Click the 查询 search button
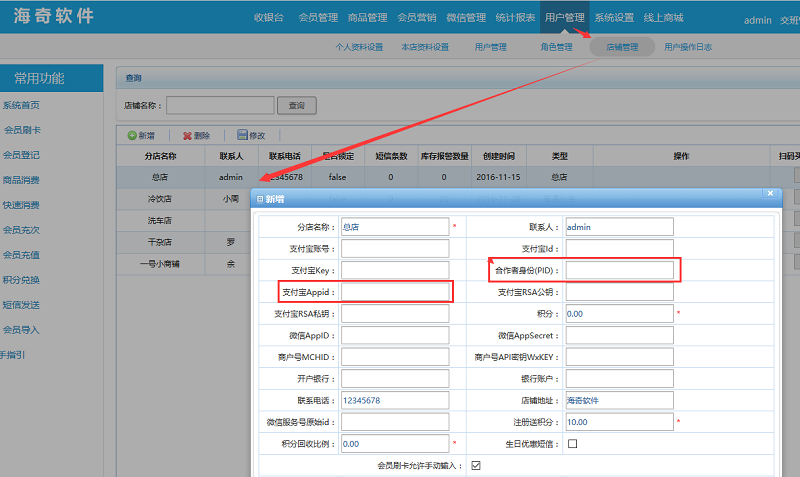800x477 pixels. pos(296,106)
